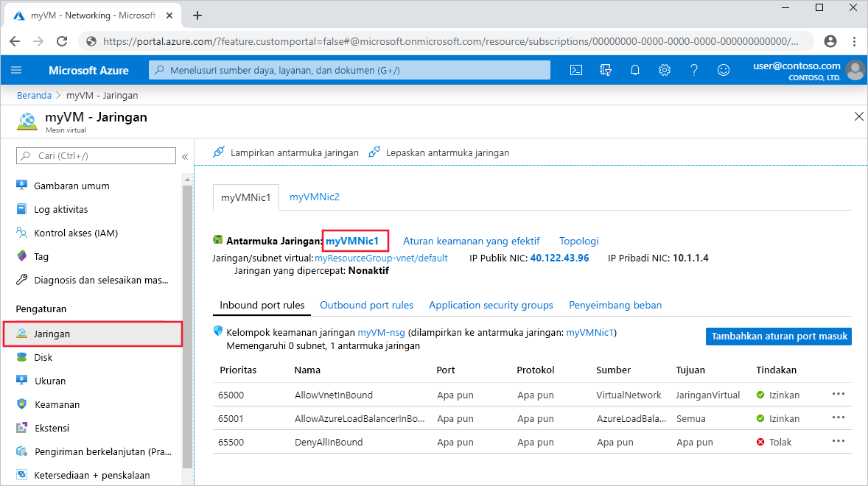Open the help question mark icon
The width and height of the screenshot is (868, 486).
693,70
